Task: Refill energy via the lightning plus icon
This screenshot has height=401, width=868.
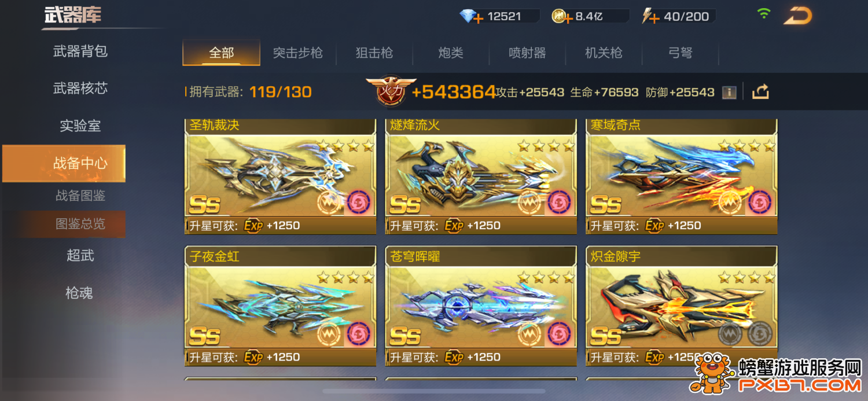Action: pyautogui.click(x=654, y=20)
